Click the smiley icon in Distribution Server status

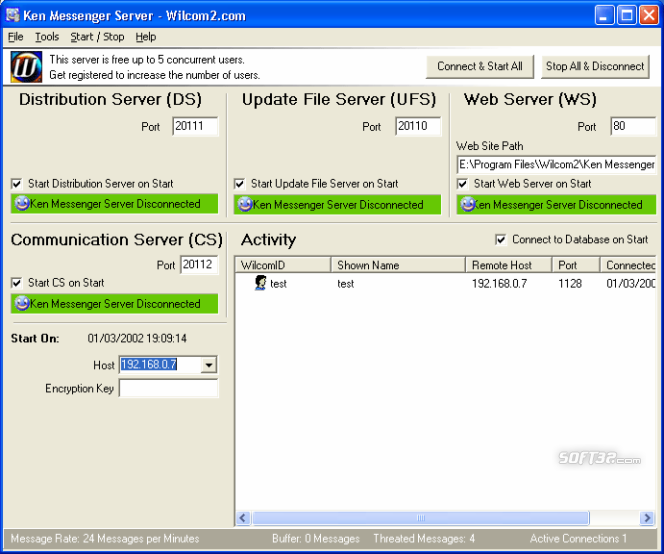click(x=22, y=204)
